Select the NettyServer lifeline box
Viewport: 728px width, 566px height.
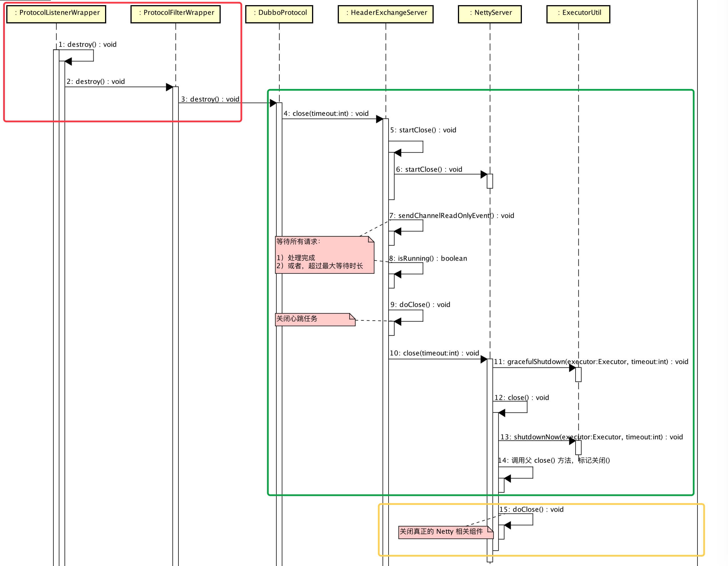(489, 14)
